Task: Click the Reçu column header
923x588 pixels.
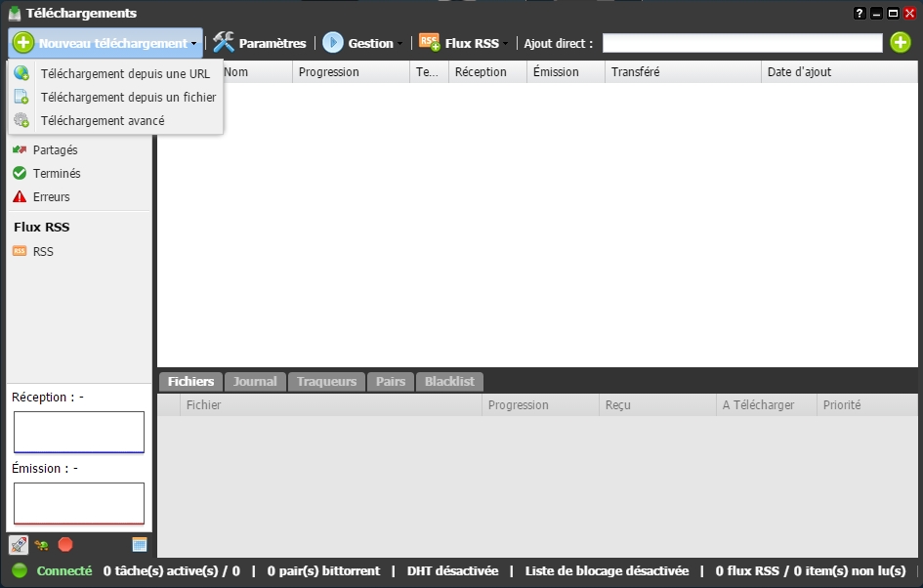Action: (x=657, y=405)
